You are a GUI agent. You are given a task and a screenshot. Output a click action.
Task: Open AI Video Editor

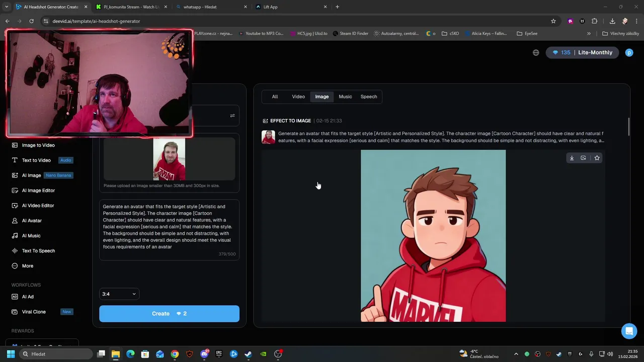click(38, 206)
